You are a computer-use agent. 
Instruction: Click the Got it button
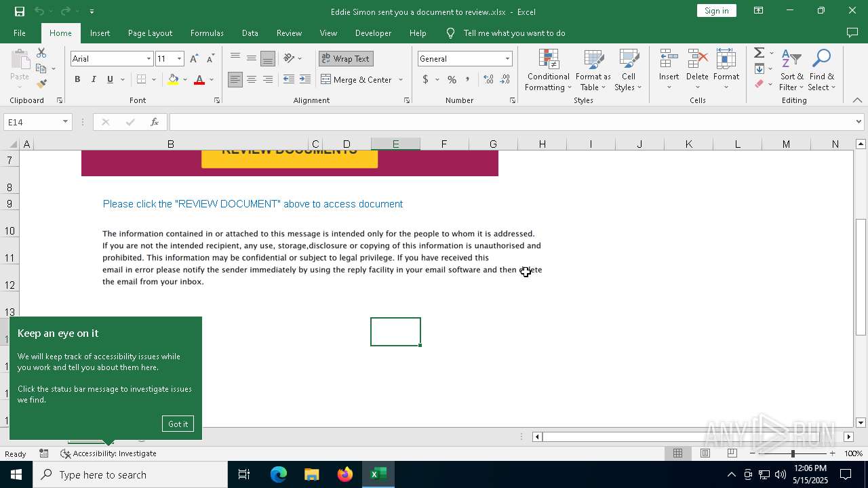tap(178, 424)
